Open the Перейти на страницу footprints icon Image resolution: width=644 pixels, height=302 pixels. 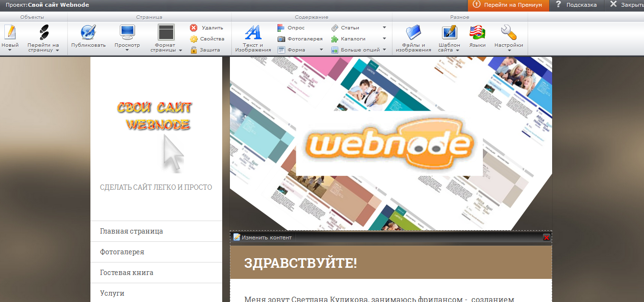point(44,32)
